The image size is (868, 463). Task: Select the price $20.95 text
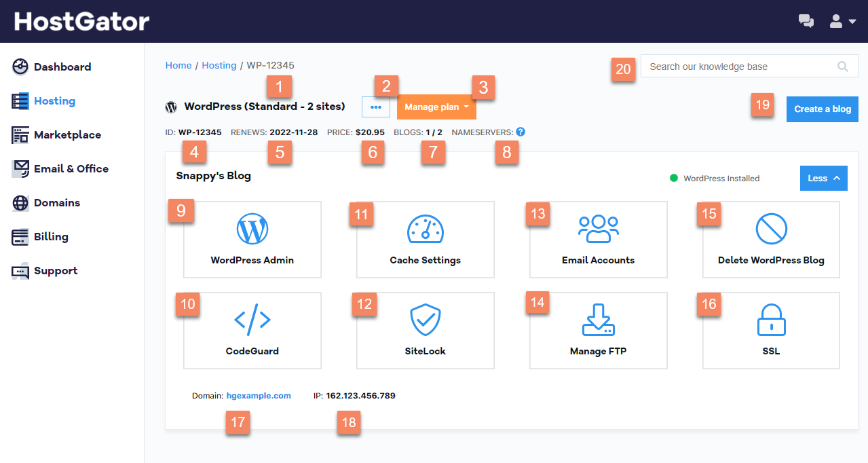(370, 132)
